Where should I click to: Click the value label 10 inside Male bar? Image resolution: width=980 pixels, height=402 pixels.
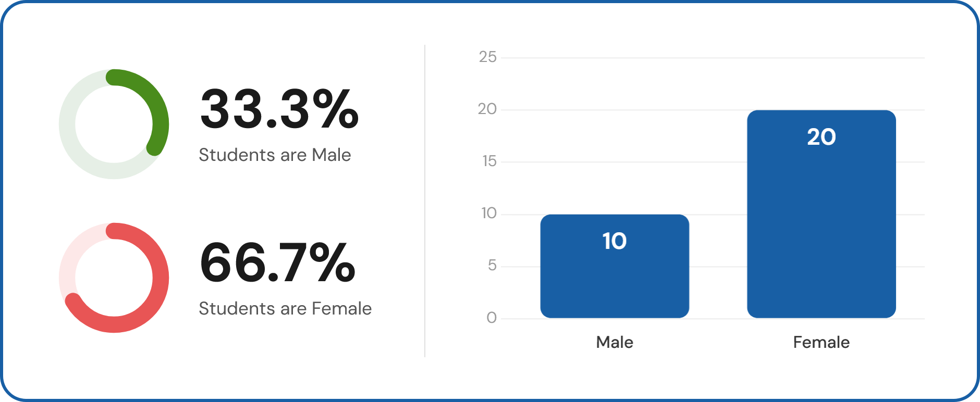point(615,241)
